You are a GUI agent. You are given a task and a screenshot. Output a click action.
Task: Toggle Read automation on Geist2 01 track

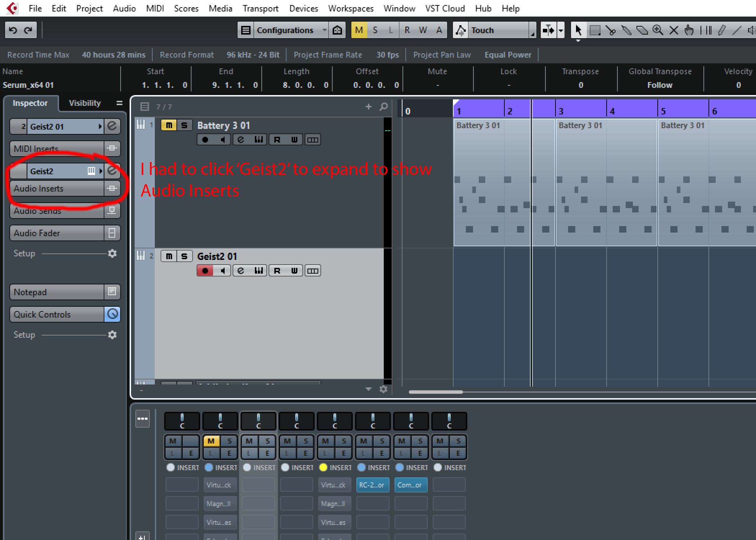(x=277, y=271)
